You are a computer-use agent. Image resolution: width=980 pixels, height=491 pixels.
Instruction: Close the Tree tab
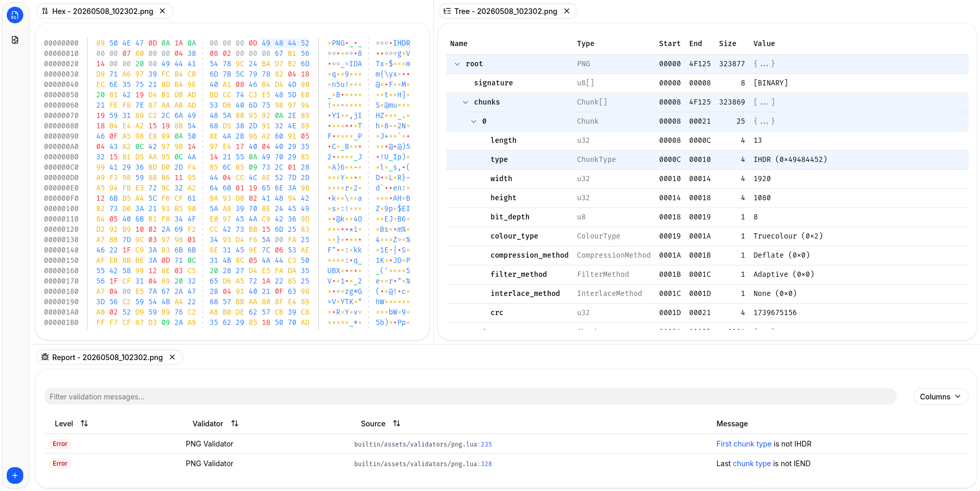point(567,11)
